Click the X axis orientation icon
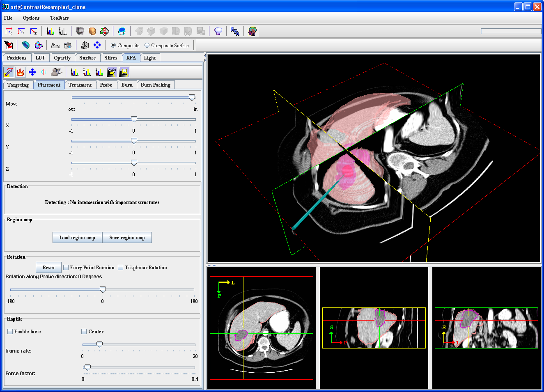This screenshot has width=544, height=392. coord(9,31)
